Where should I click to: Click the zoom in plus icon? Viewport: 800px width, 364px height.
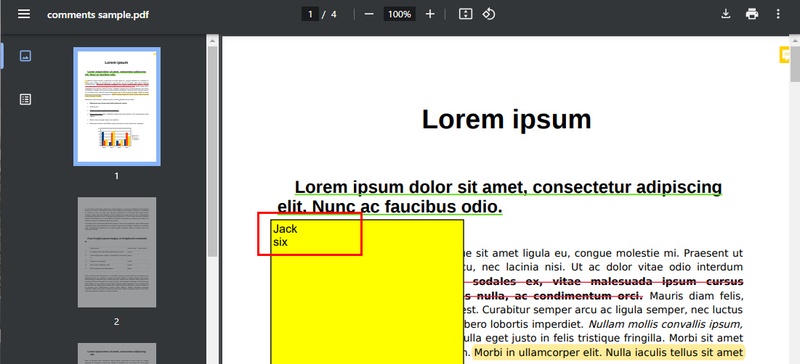click(x=430, y=14)
